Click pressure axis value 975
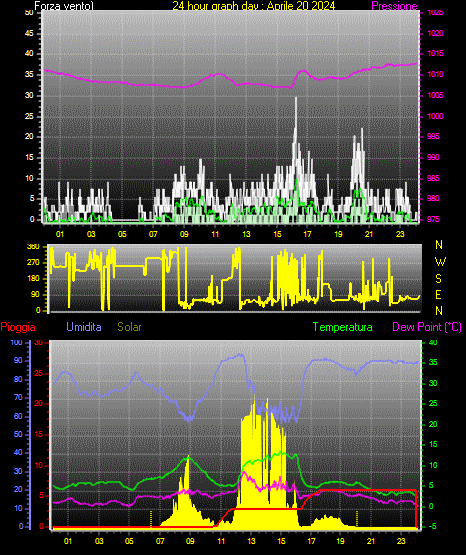Image resolution: width=466 pixels, height=555 pixels. (433, 219)
